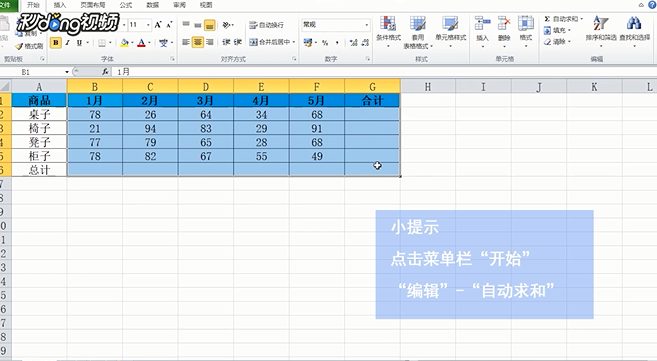Minimize the ribbon with the caret
The height and width of the screenshot is (361, 657).
(641, 5)
